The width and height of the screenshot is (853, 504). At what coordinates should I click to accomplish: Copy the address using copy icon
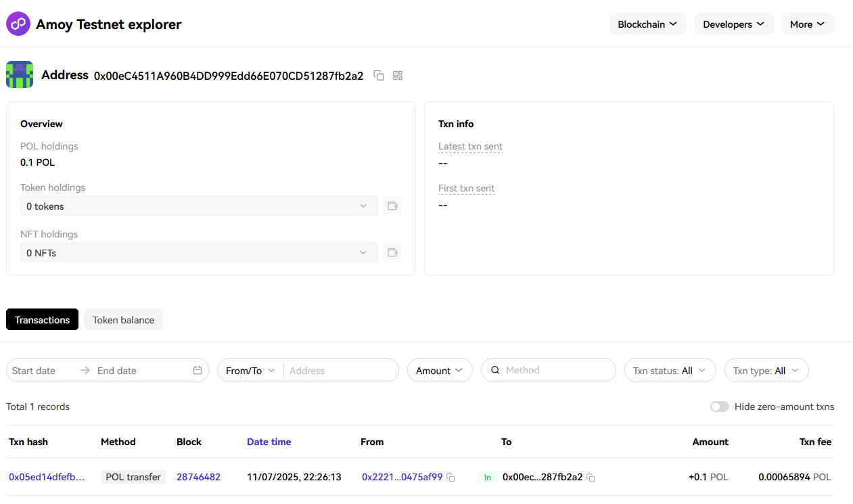click(x=379, y=76)
